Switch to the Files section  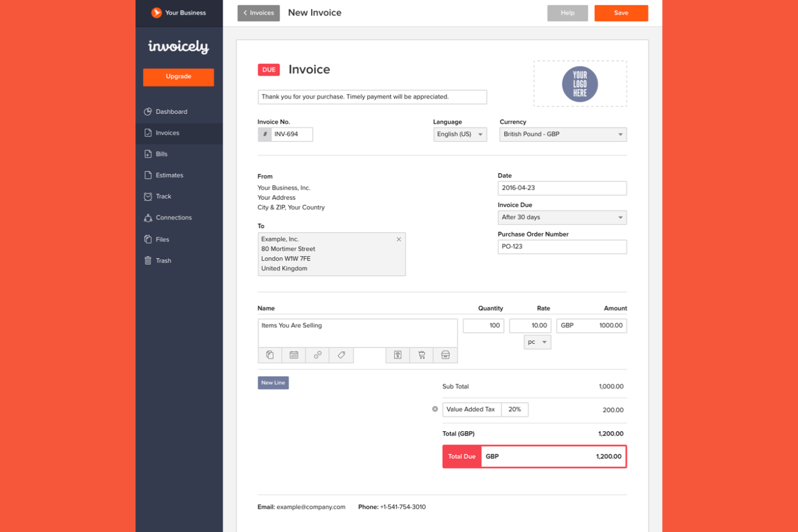(162, 239)
